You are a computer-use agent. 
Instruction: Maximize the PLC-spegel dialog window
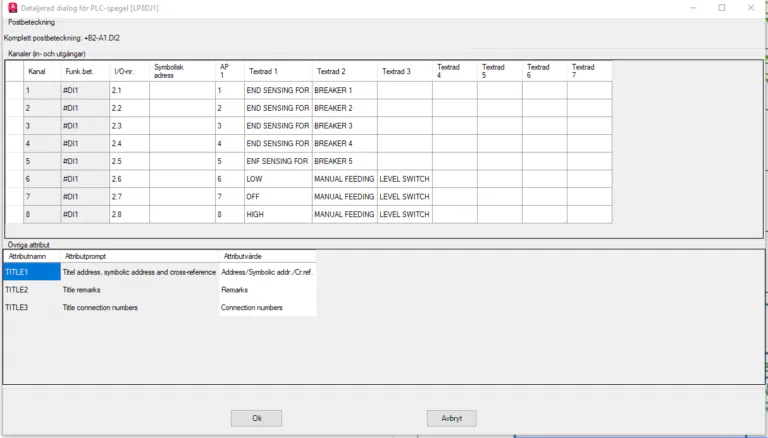[x=721, y=7]
